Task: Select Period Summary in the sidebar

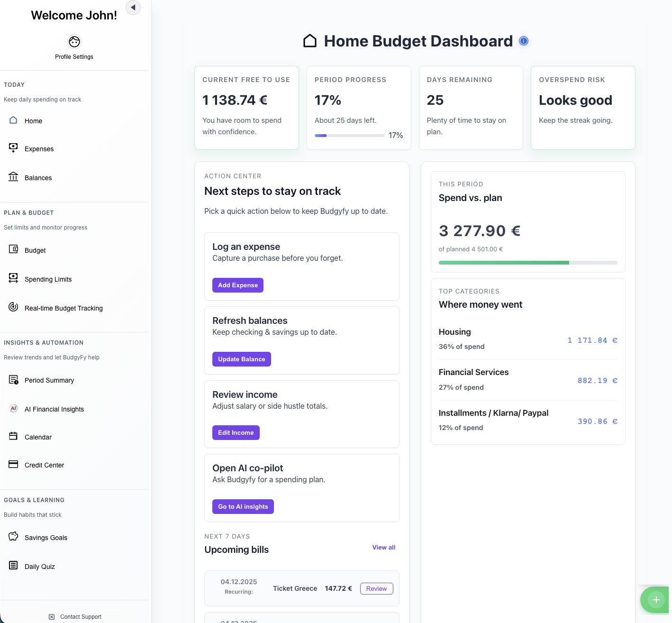Action: [13, 379]
